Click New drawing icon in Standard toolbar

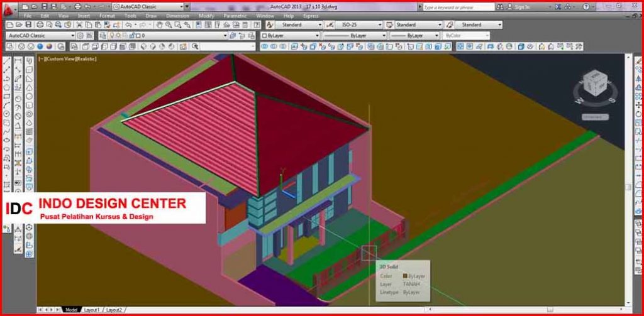pos(9,25)
